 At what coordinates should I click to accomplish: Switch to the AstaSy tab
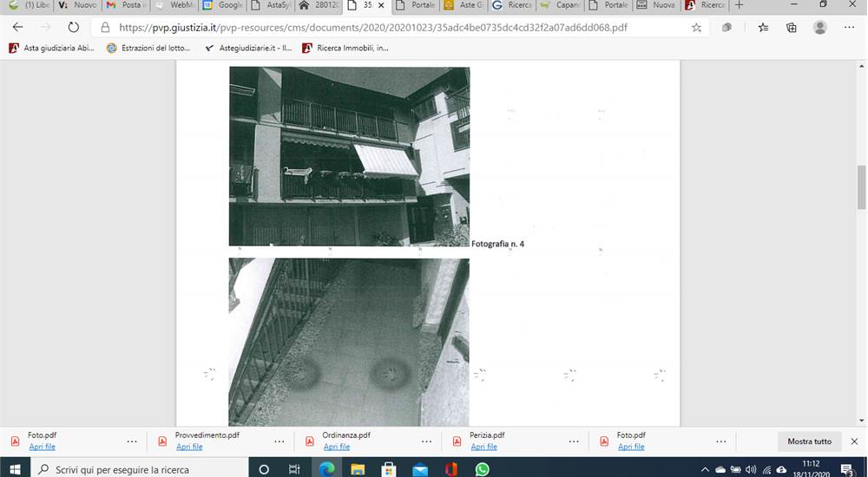(271, 5)
